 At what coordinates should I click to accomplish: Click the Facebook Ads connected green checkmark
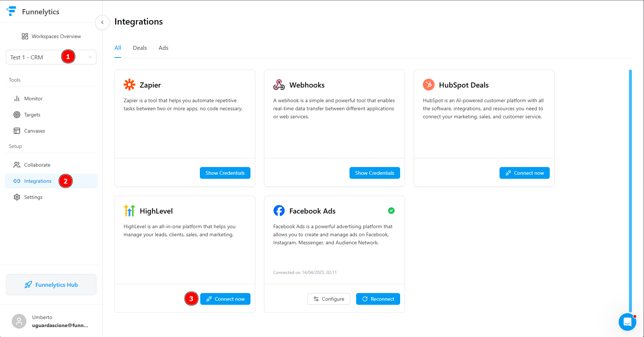391,211
